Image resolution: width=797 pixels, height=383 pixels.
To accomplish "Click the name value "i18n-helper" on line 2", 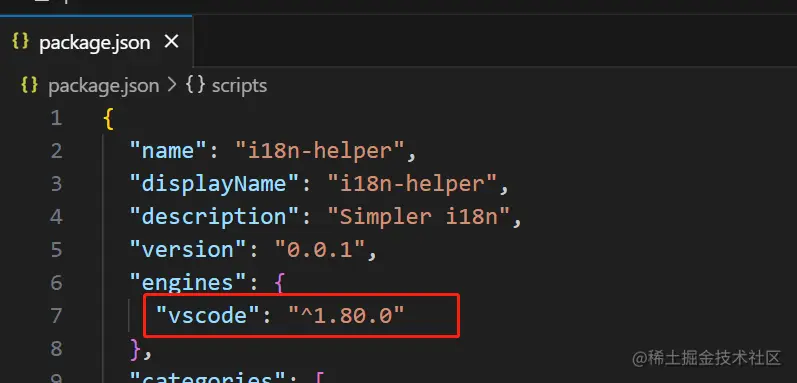I will tap(320, 151).
